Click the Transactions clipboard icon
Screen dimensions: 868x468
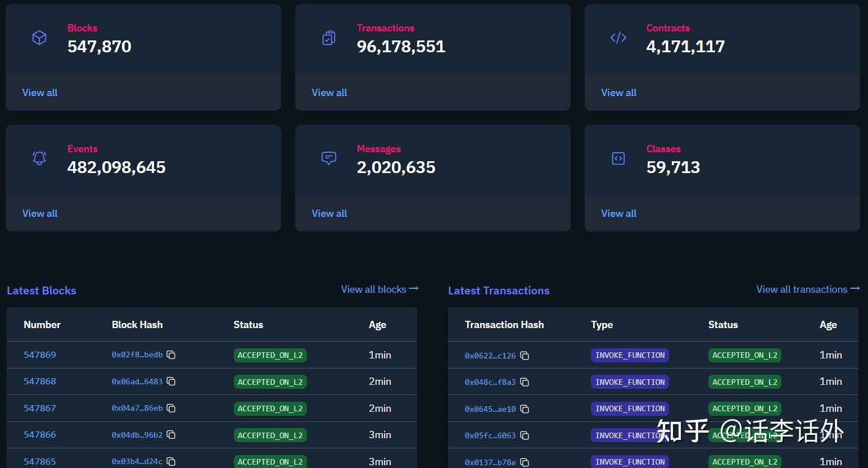(329, 38)
